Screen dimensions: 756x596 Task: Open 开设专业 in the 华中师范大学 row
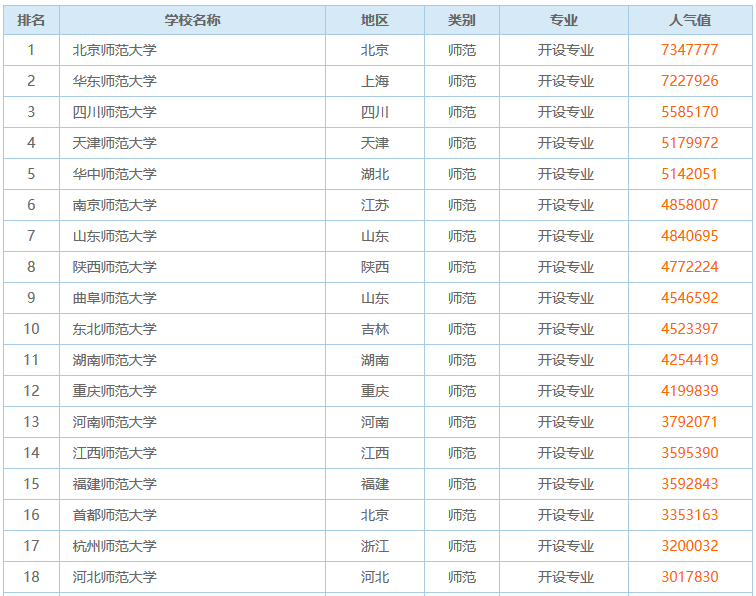(566, 174)
